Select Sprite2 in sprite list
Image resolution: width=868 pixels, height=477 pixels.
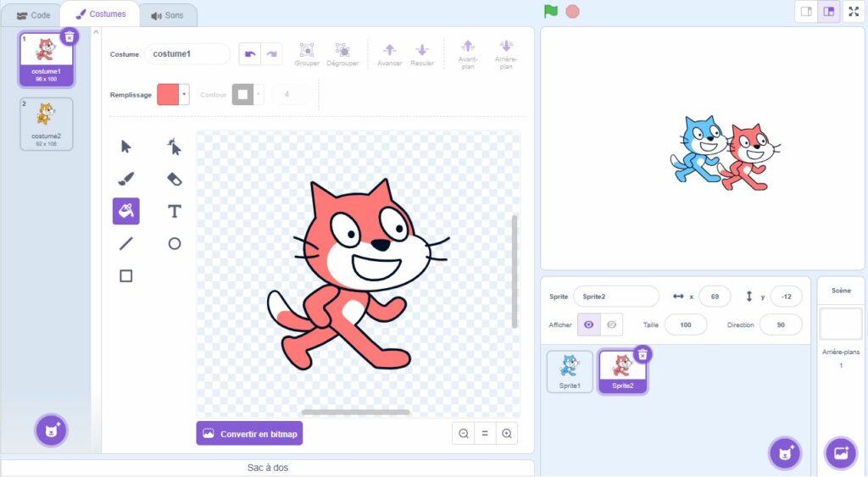[x=622, y=372]
